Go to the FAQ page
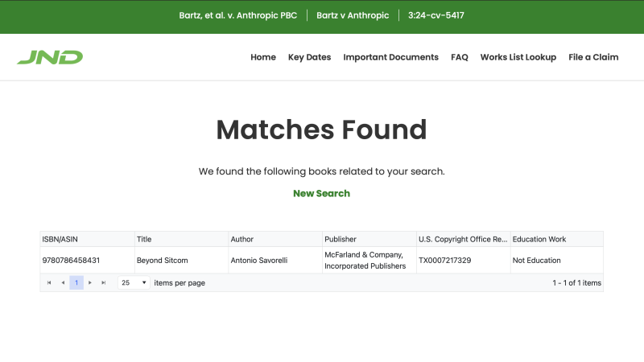 point(459,57)
